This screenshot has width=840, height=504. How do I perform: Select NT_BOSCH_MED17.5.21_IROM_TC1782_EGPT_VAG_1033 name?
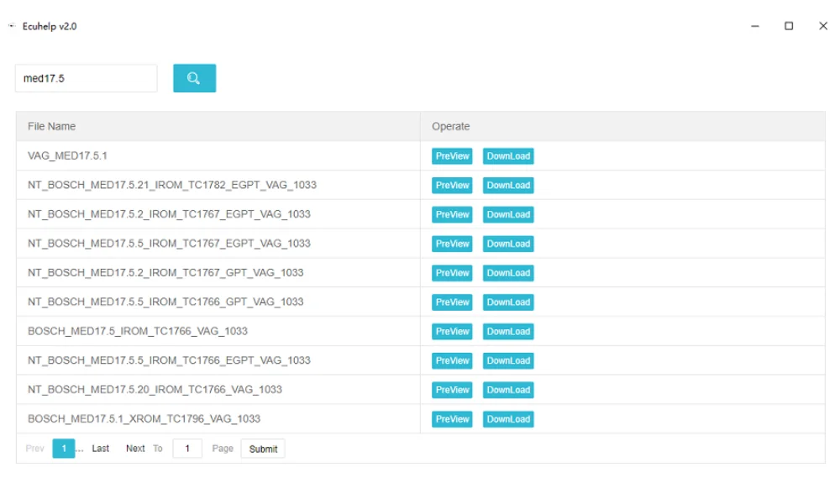pyautogui.click(x=172, y=185)
